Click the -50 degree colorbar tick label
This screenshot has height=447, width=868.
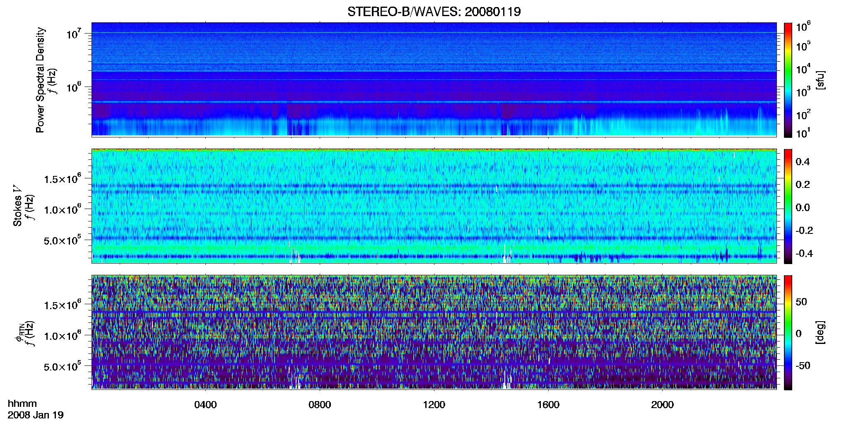tap(803, 365)
